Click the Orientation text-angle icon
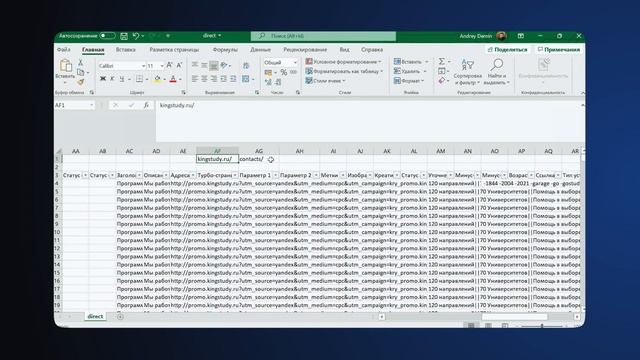The width and height of the screenshot is (640, 360). [x=224, y=65]
